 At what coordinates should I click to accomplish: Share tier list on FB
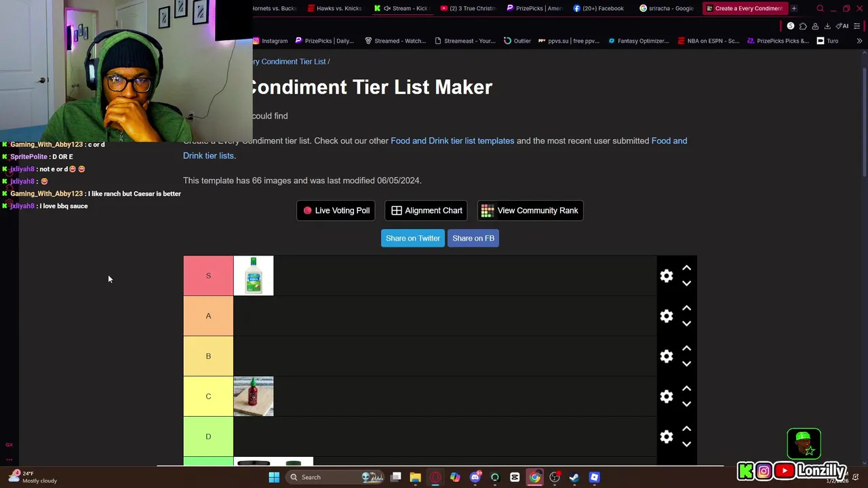(473, 238)
